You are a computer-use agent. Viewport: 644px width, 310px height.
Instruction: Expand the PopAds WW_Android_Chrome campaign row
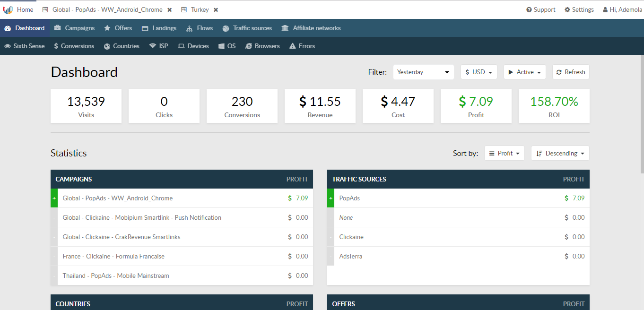coord(54,198)
